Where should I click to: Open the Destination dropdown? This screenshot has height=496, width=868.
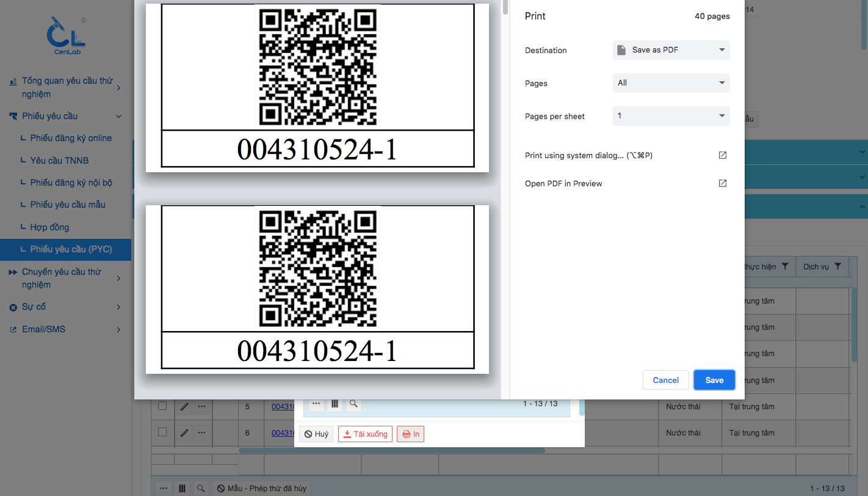coord(671,50)
